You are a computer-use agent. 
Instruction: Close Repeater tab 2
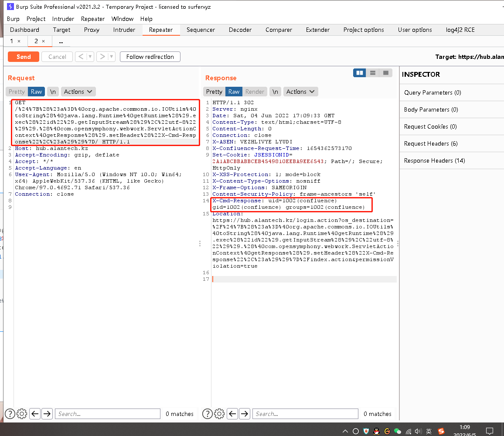tap(44, 41)
